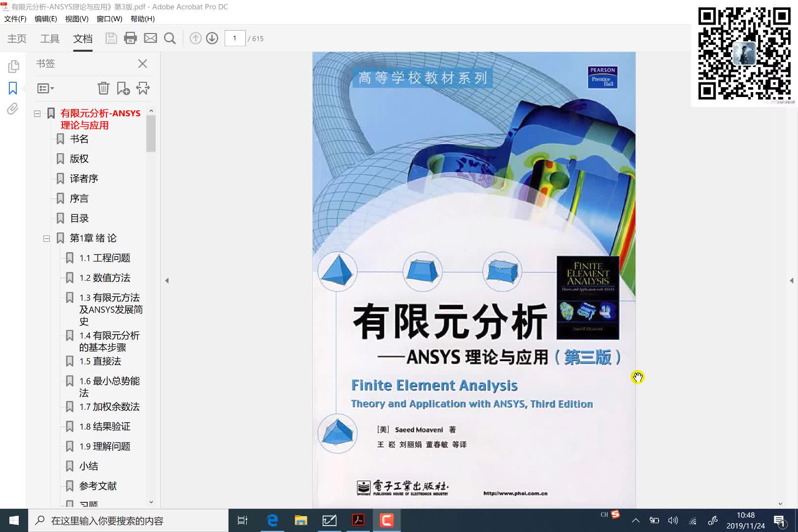Collapse the 第1章 绪论 bookmark

pos(46,238)
